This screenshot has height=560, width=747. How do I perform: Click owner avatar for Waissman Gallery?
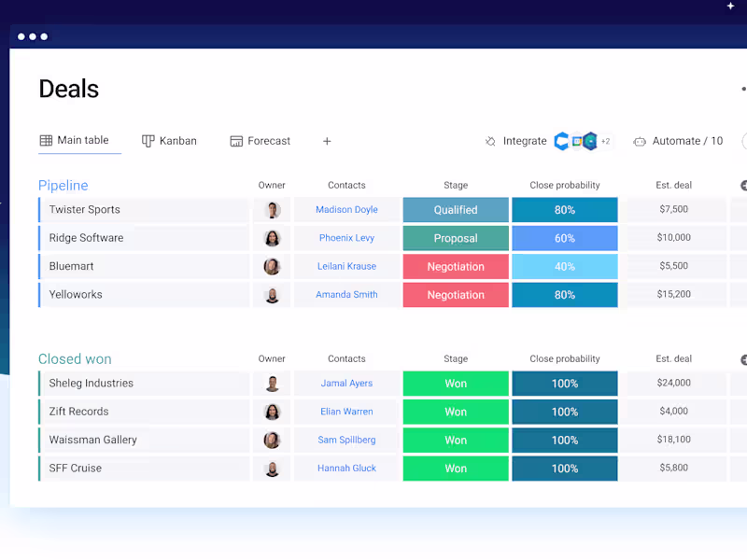point(272,441)
